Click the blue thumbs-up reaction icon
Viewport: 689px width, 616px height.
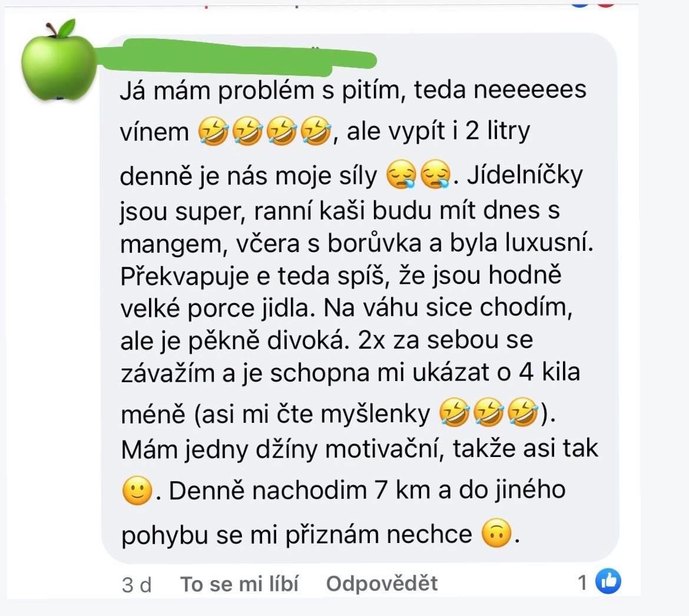coord(608,581)
